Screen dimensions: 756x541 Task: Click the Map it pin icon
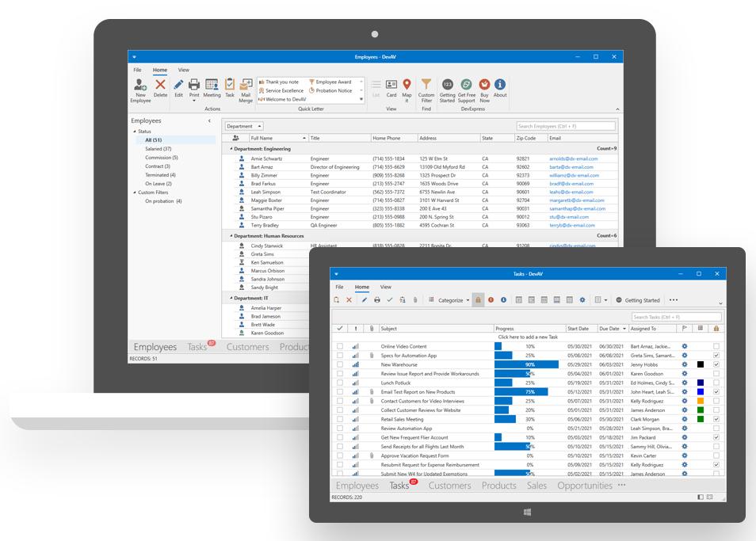[407, 84]
